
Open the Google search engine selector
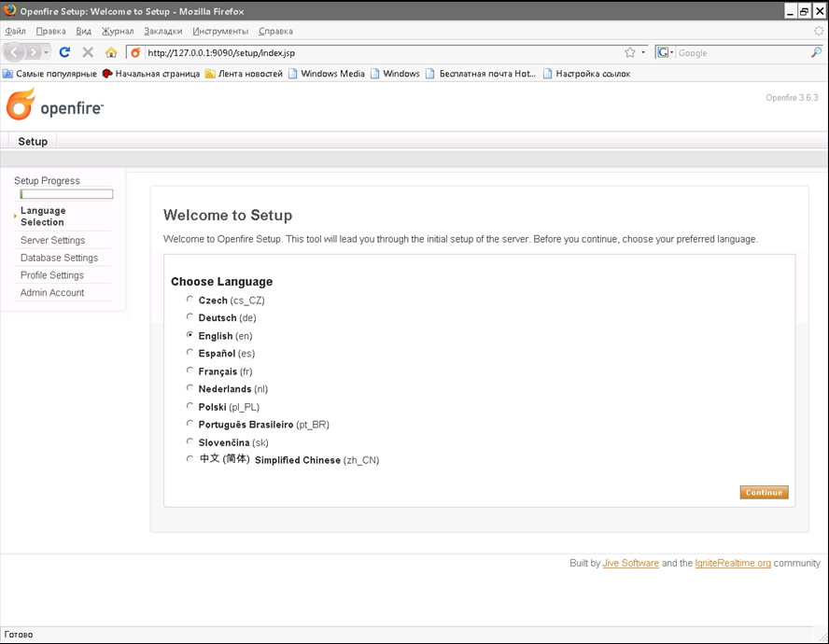pos(665,52)
